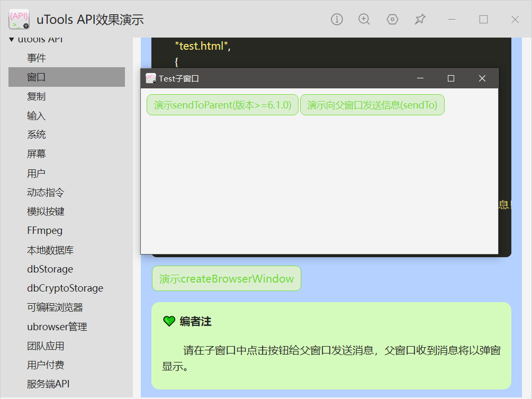Maximize the uTools API效果演示 main window
Image resolution: width=532 pixels, height=399 pixels.
click(483, 20)
